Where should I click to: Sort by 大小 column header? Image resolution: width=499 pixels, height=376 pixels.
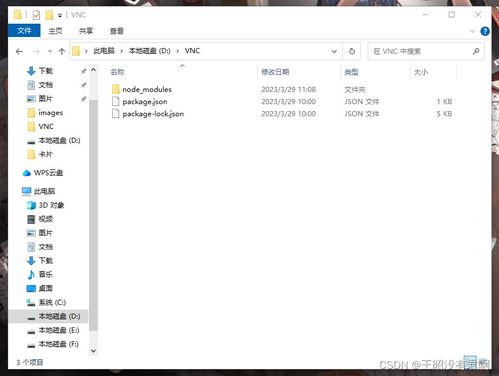click(x=421, y=72)
